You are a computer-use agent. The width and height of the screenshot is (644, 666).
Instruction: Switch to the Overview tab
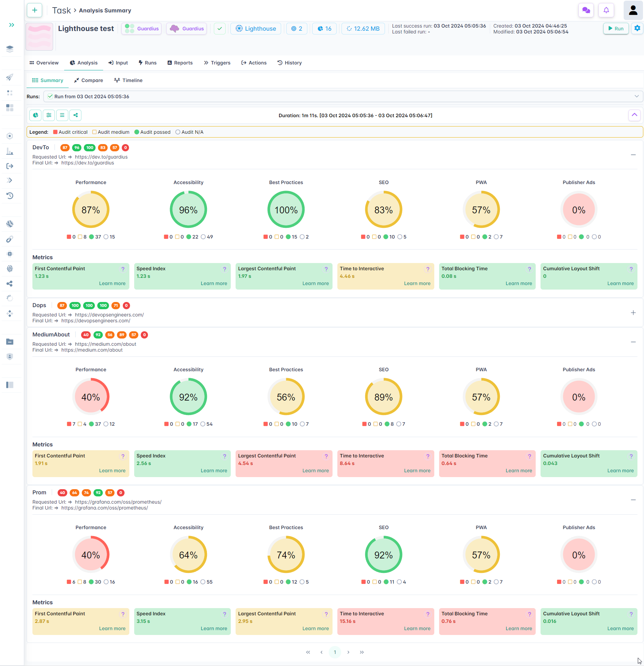pyautogui.click(x=44, y=63)
